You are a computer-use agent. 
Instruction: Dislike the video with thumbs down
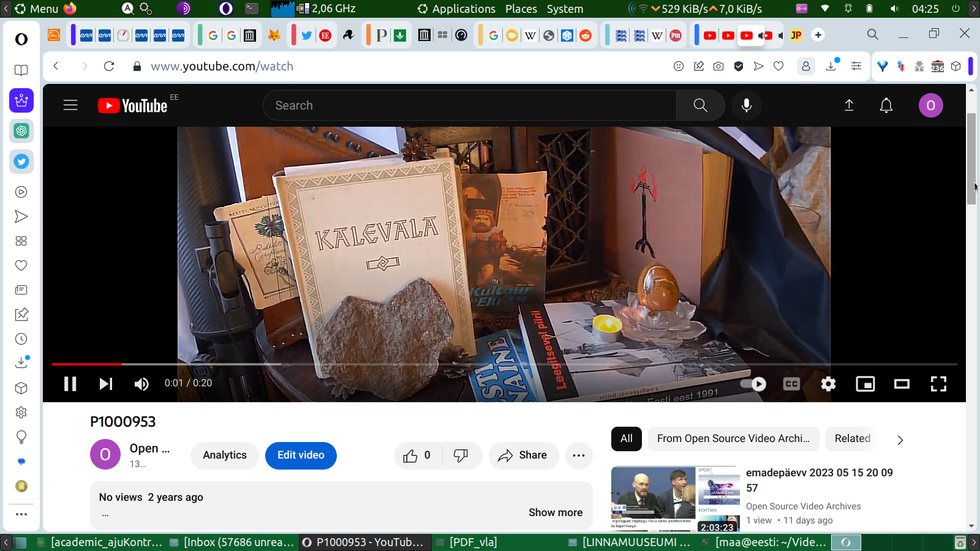point(461,455)
